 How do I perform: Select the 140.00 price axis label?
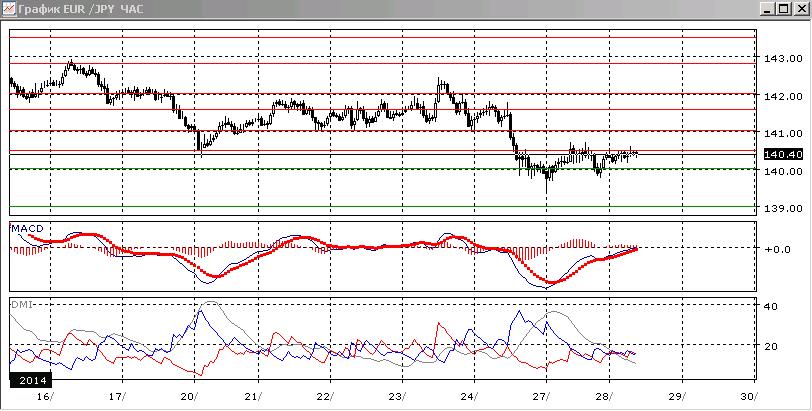pyautogui.click(x=782, y=171)
